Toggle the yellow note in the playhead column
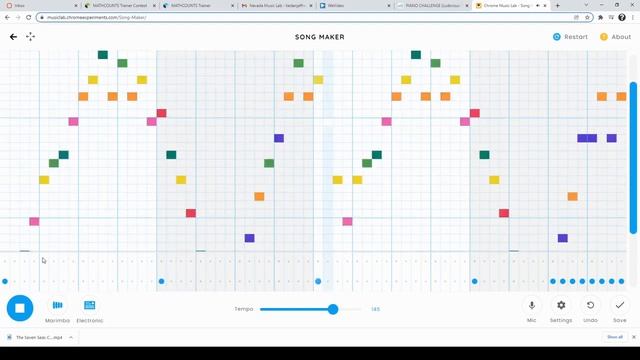 (318, 80)
